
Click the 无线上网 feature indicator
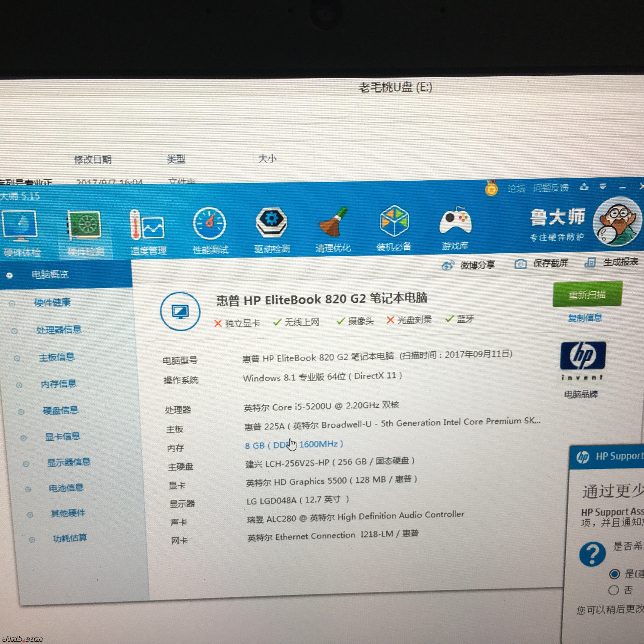click(296, 322)
